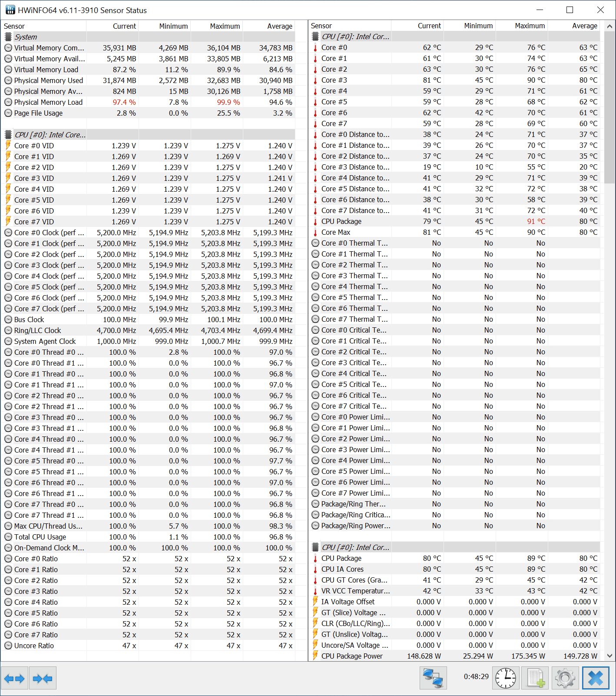Viewport: 616px width, 696px height.
Task: Select the CPU GT Cores (Graphics) row
Action: [454, 580]
